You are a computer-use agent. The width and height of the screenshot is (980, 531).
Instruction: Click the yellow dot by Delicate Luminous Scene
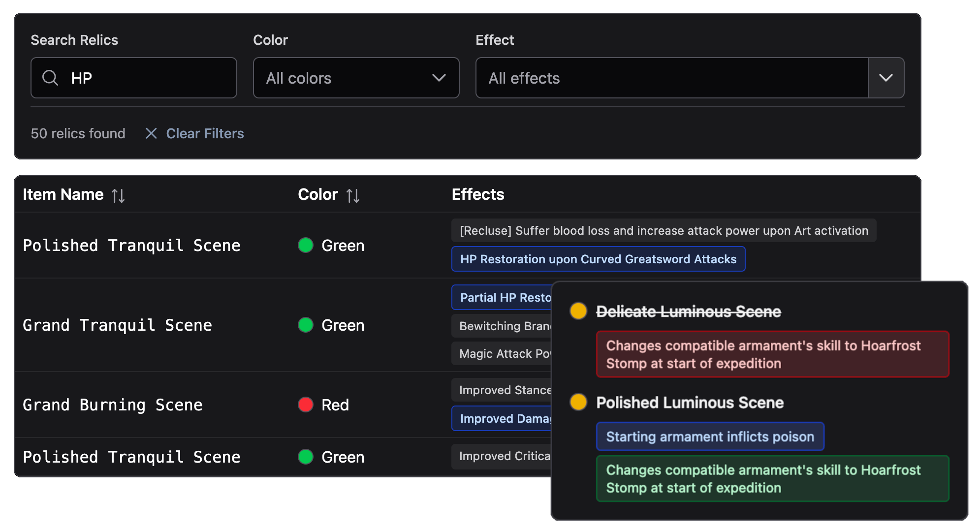pos(578,311)
